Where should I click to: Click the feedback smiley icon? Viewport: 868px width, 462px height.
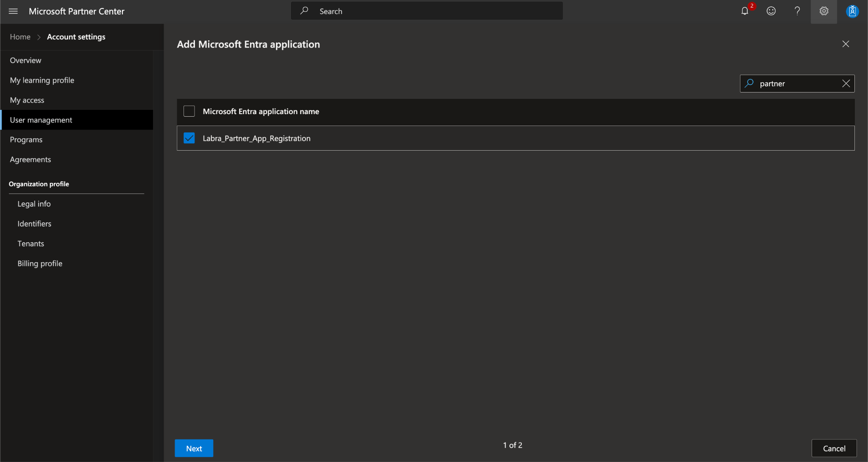pos(771,11)
